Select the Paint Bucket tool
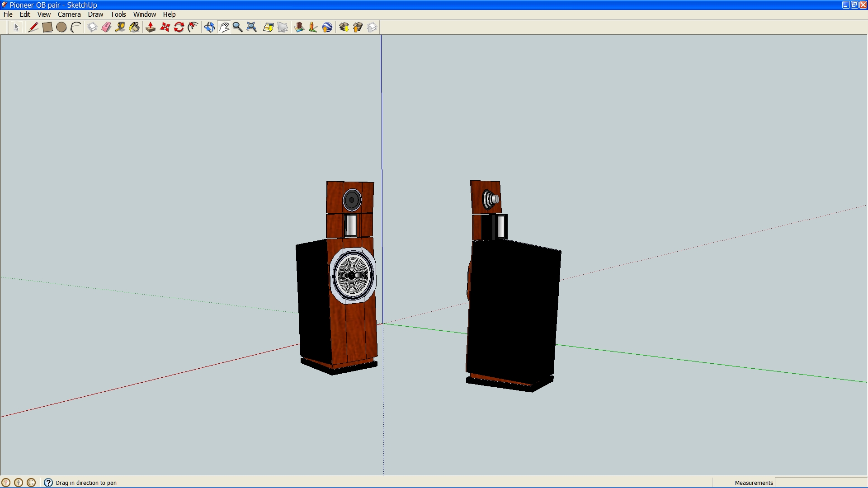This screenshot has width=868, height=488. (134, 28)
